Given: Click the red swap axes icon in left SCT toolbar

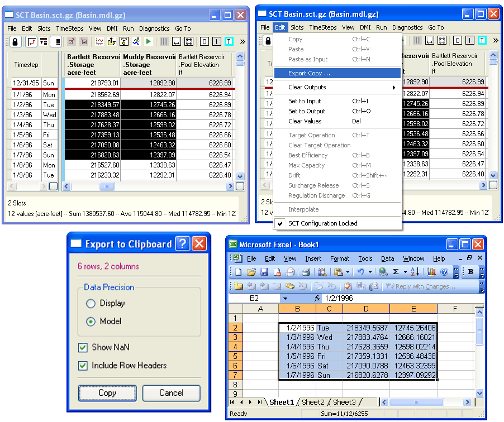Looking at the screenshot, I should coord(31,41).
